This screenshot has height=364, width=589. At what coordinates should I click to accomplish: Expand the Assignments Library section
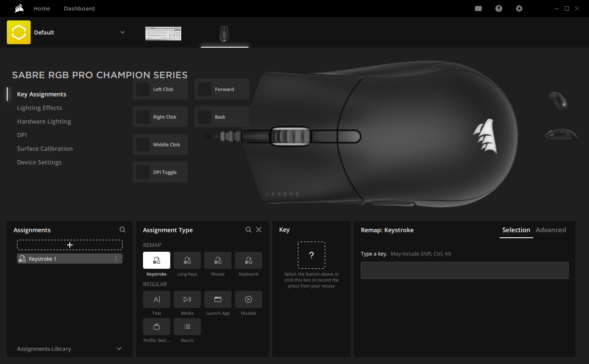coord(70,349)
